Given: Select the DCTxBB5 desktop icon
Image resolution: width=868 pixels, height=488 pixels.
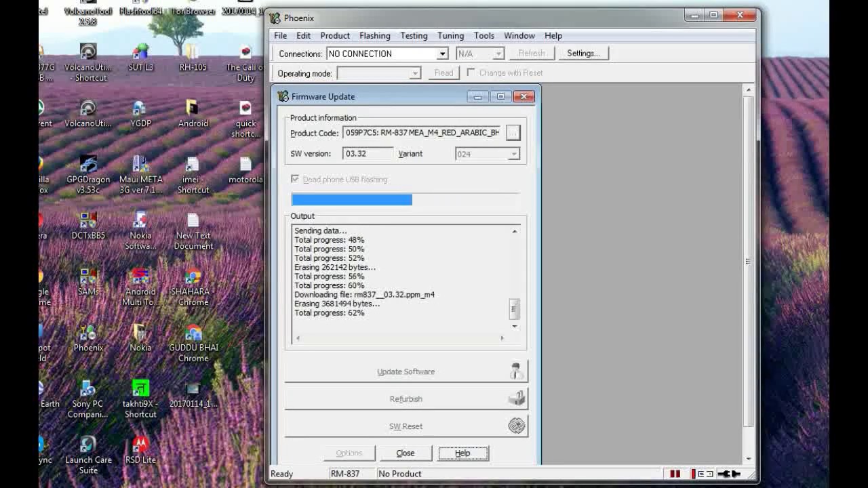Looking at the screenshot, I should click(88, 226).
